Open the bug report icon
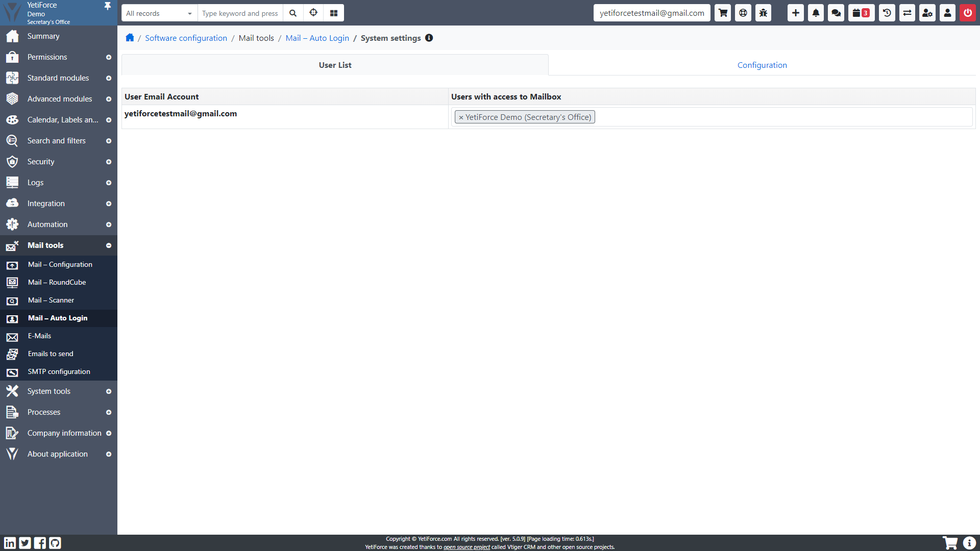 pos(763,13)
